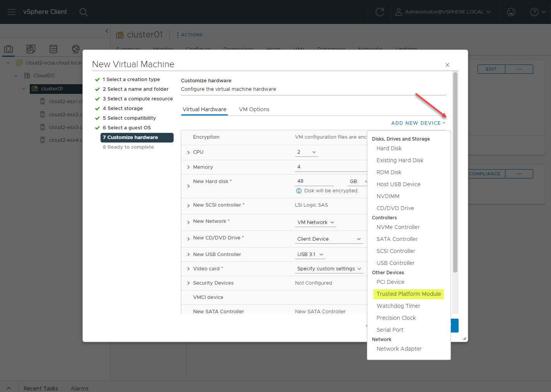Collapse the cloud2-vcsa.cloud.local tree node
551x392 pixels.
pos(8,63)
